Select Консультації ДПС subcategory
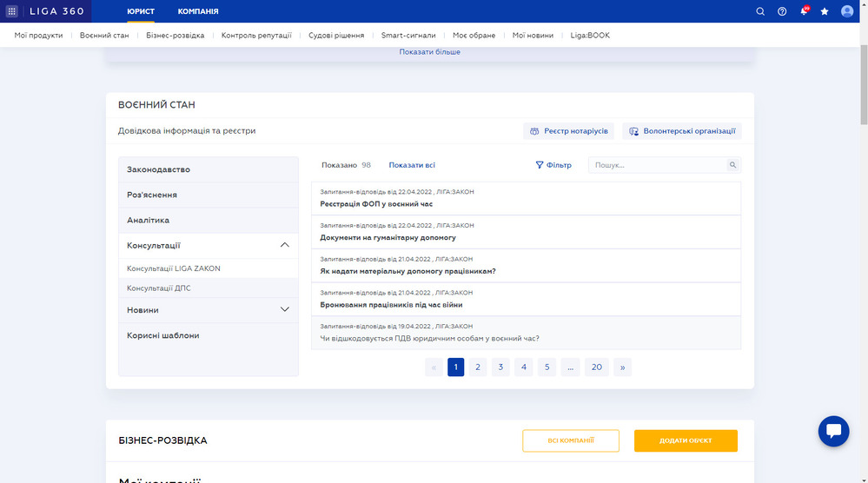The height and width of the screenshot is (483, 868). 209,288
